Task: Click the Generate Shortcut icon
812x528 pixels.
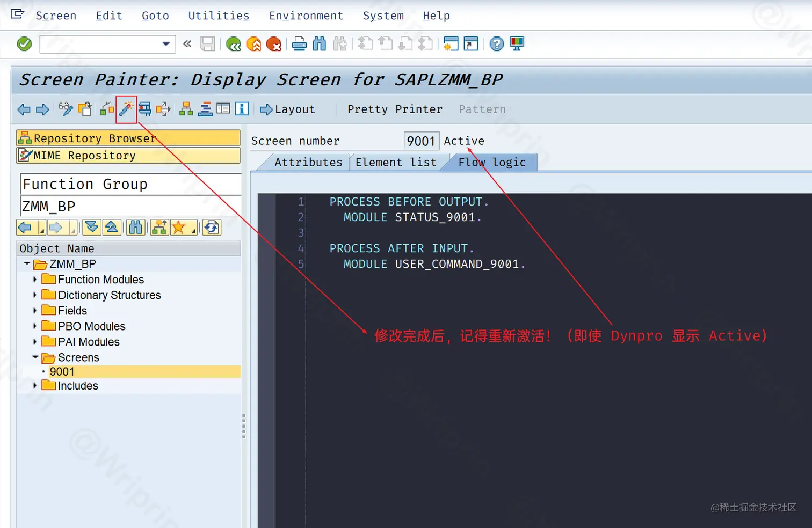Action: (x=471, y=44)
